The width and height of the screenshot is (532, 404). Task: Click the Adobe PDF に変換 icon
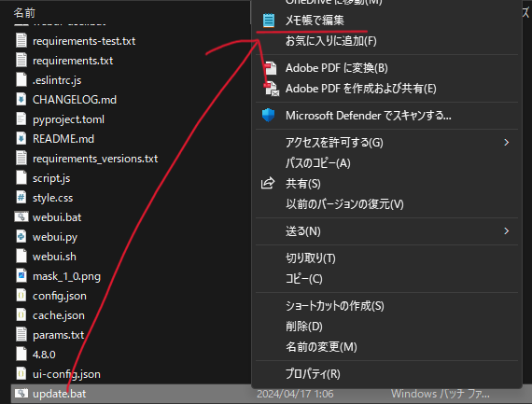[271, 68]
